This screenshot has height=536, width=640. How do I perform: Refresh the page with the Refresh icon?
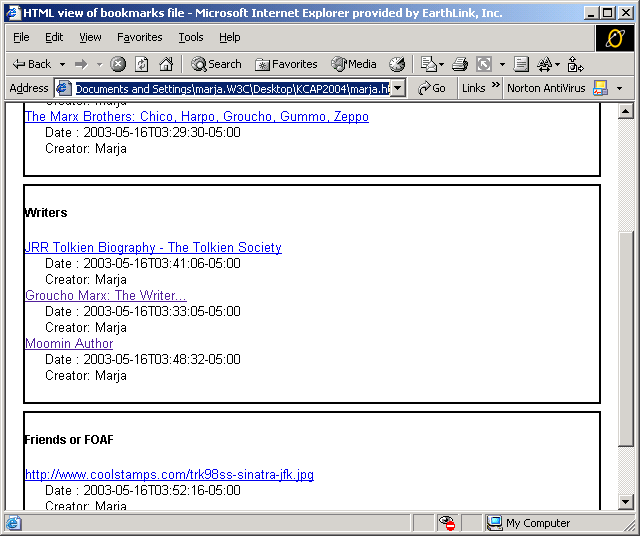point(142,64)
